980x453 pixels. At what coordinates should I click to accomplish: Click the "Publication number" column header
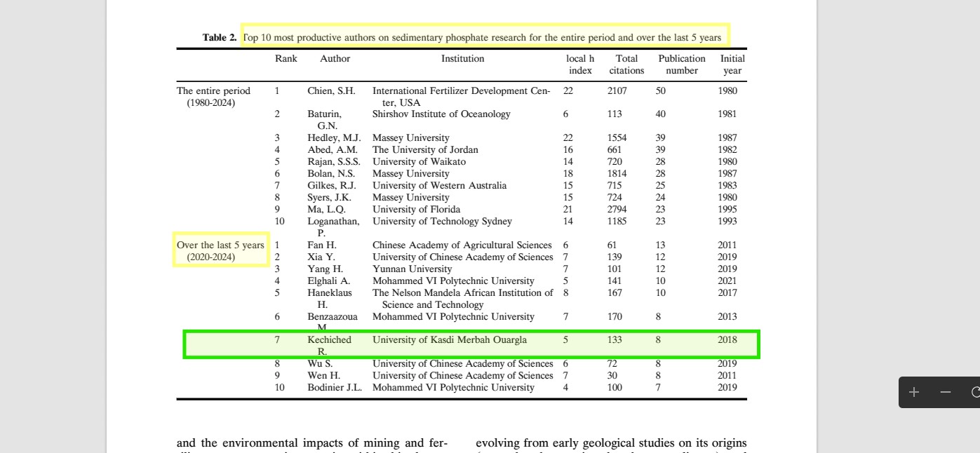681,65
